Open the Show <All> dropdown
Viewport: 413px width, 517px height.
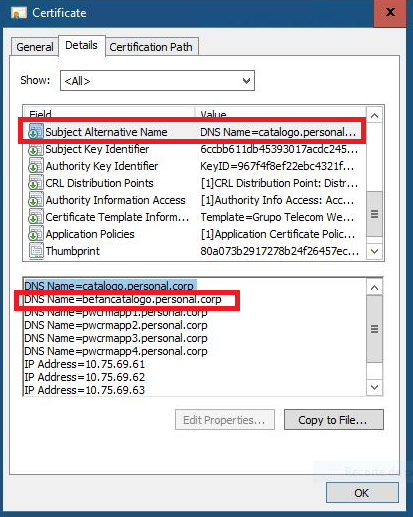[157, 80]
